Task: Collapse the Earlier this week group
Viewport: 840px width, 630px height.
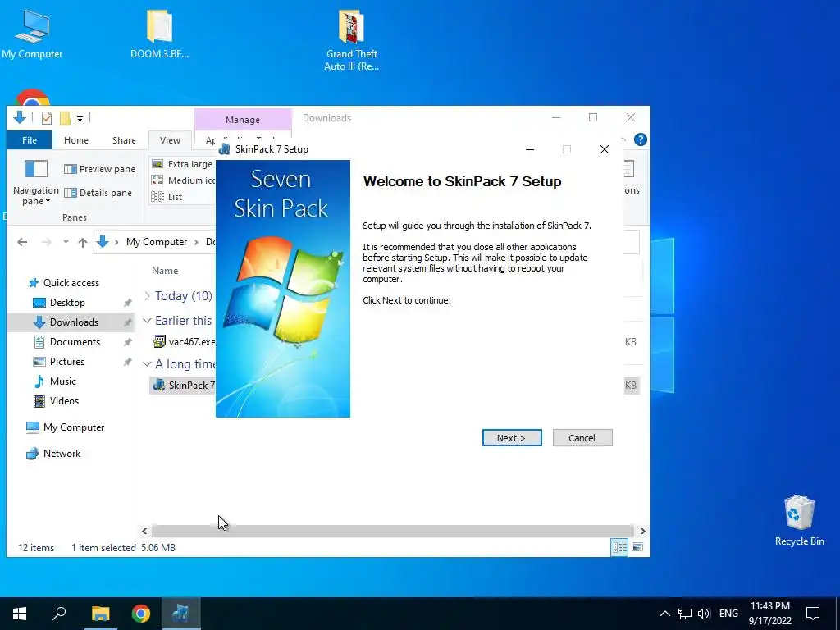Action: tap(147, 321)
